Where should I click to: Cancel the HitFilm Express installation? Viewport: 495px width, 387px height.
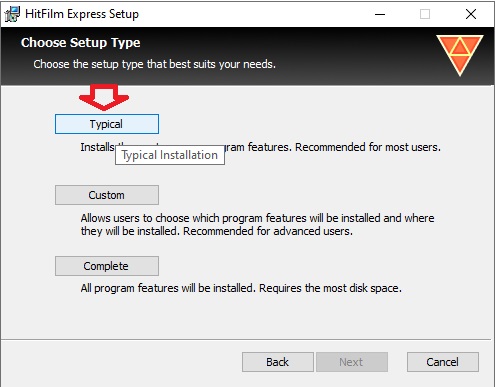click(443, 362)
